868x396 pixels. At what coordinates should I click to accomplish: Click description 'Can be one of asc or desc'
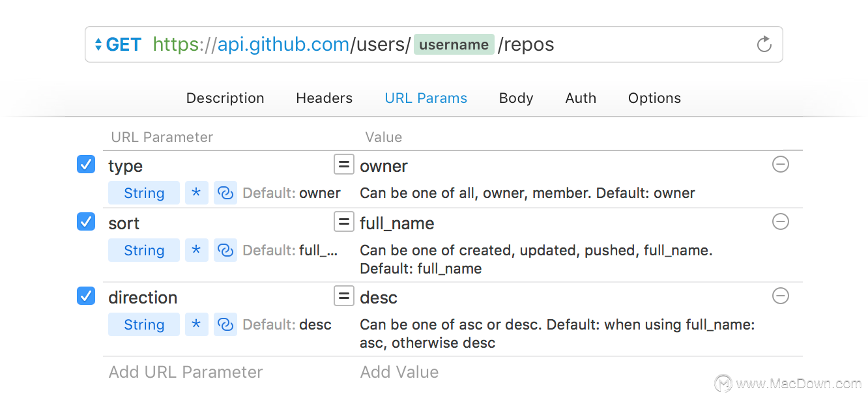[x=557, y=333]
